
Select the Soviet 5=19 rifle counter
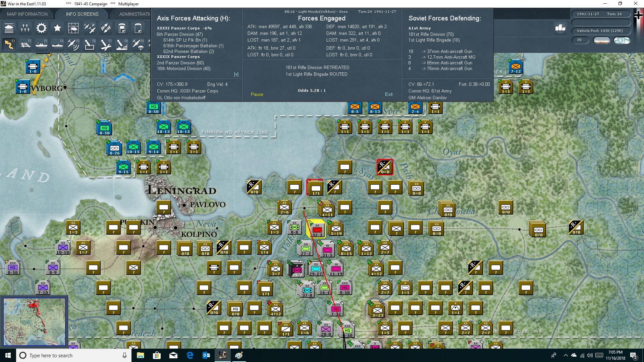tap(336, 229)
